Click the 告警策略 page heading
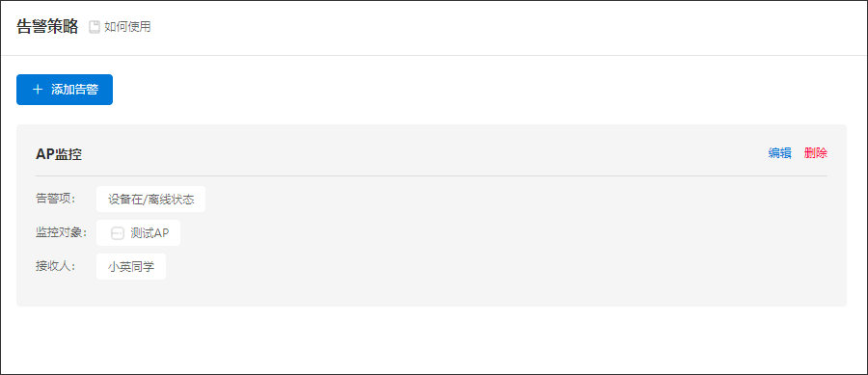868x375 pixels. pyautogui.click(x=47, y=27)
